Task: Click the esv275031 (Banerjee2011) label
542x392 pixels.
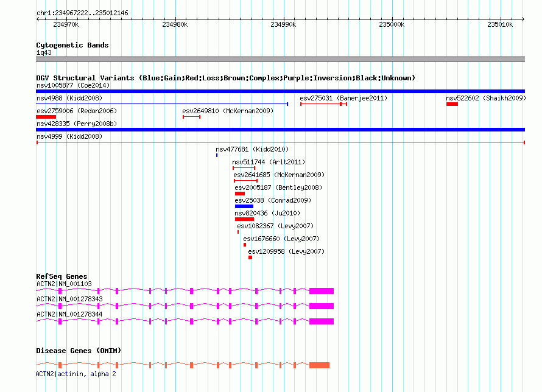Action: (x=343, y=98)
